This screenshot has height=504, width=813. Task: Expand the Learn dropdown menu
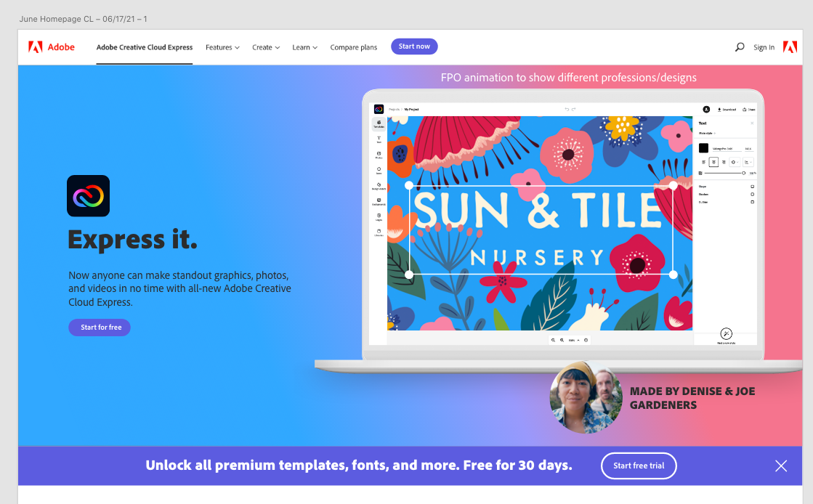pyautogui.click(x=305, y=47)
